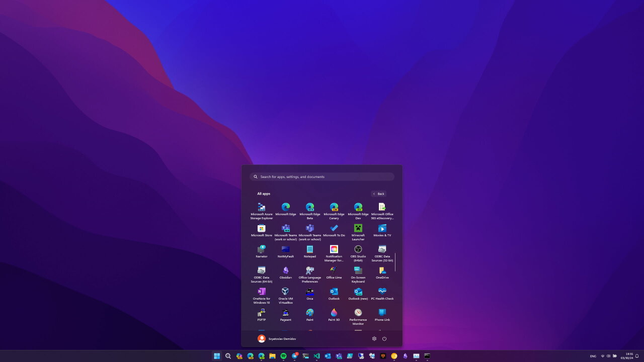Launch Oracle VM VirtualBox
Screen dimensions: 644x362
pos(286,296)
